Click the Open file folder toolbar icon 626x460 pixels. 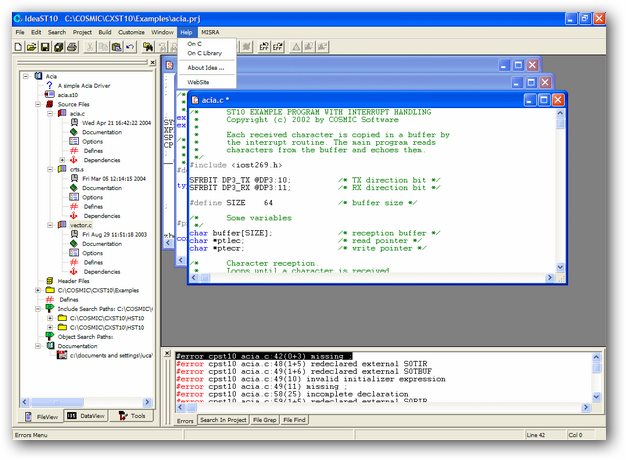point(32,47)
